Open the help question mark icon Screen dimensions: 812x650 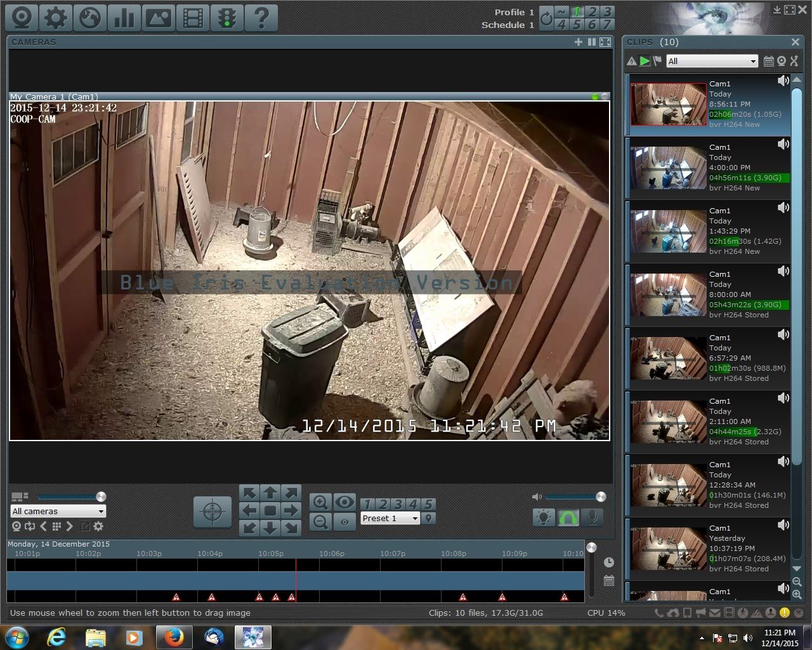(x=261, y=17)
